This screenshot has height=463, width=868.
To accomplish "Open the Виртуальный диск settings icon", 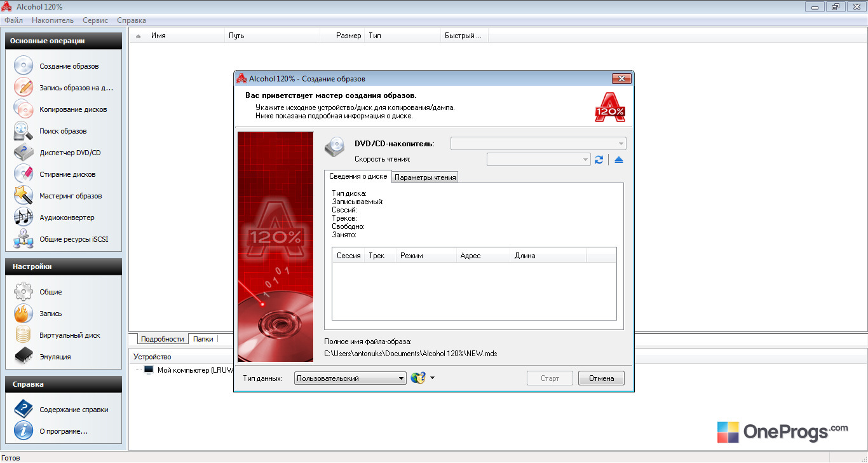I will pos(24,335).
